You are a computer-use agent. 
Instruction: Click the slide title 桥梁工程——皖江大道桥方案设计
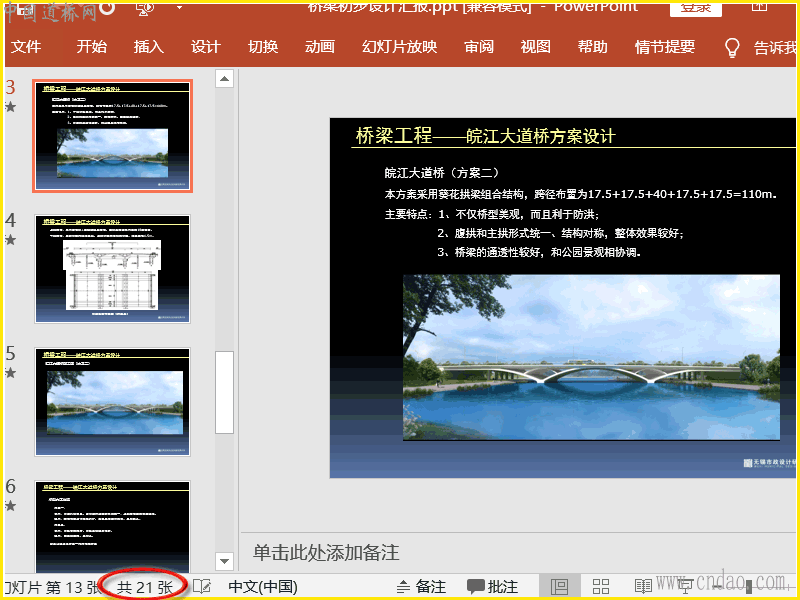click(485, 136)
